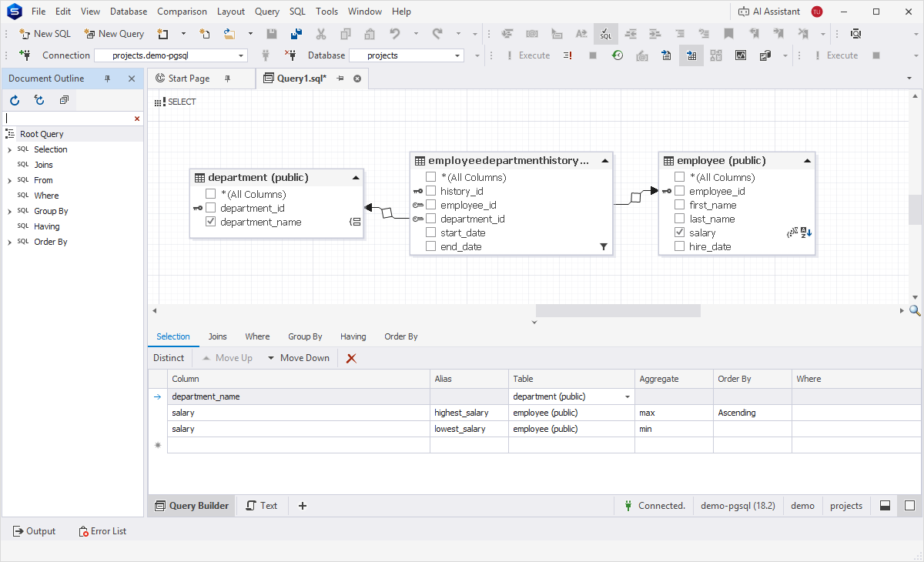924x562 pixels.
Task: Add a new view with the plus icon
Action: coord(303,506)
